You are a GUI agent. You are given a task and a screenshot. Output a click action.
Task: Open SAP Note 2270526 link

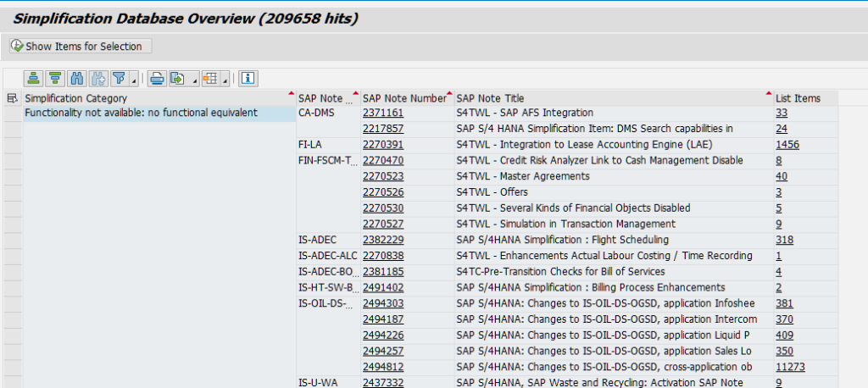coord(383,192)
